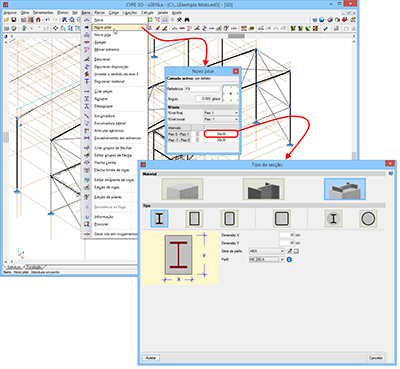Pick the circular filled section type icon
Viewport: 400px width, 369px height.
coord(368,218)
